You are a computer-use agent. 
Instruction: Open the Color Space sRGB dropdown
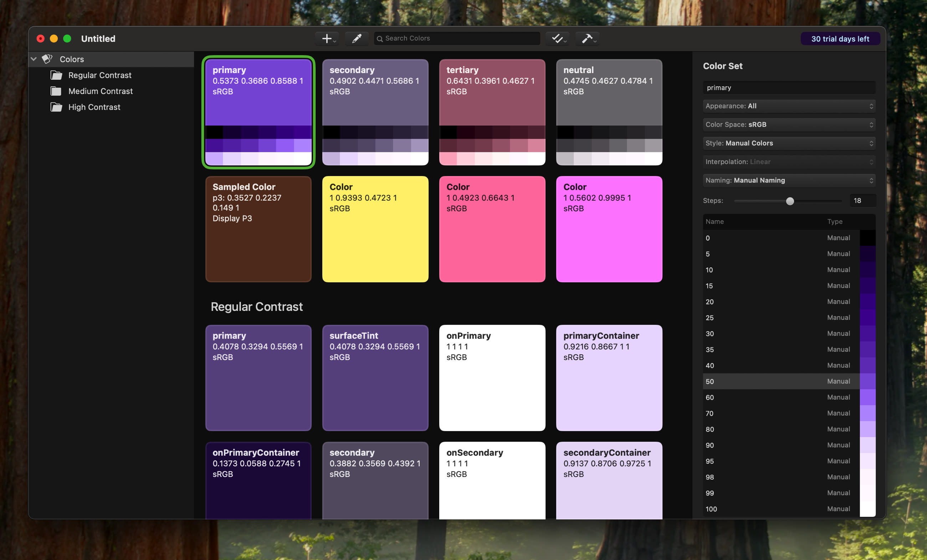click(789, 124)
